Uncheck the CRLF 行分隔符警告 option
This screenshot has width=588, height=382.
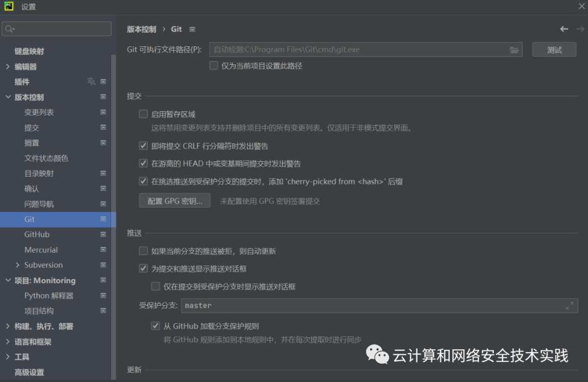pyautogui.click(x=143, y=146)
